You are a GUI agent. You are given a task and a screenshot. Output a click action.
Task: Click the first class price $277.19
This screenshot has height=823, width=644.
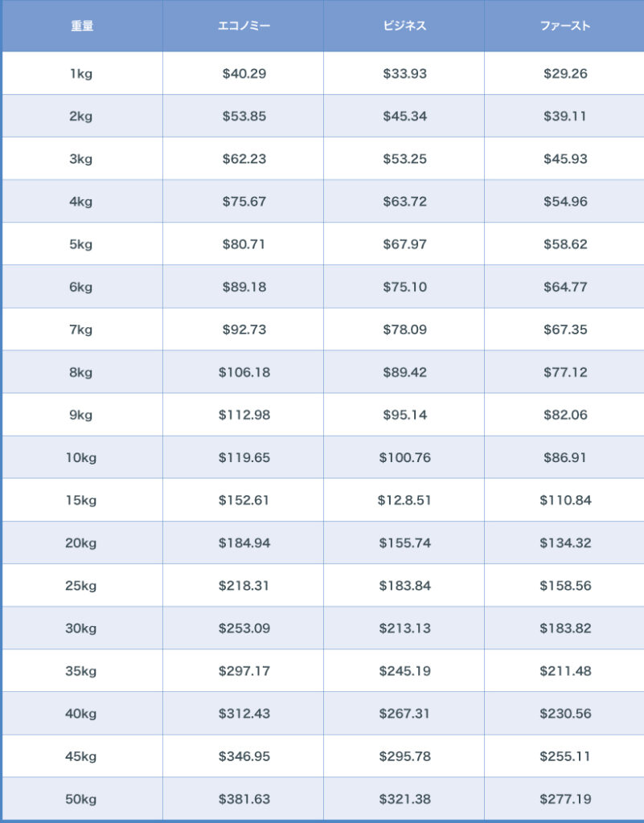coord(565,799)
